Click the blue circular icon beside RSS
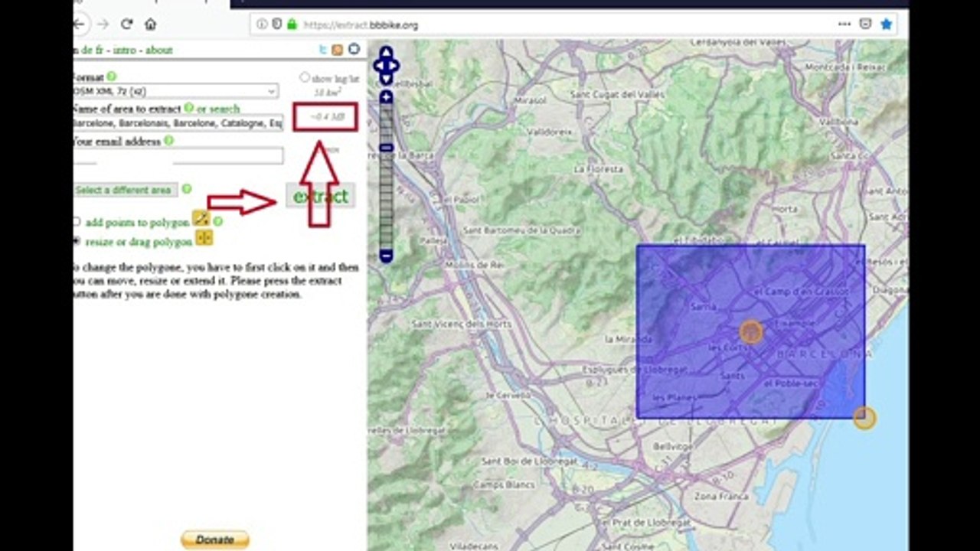The width and height of the screenshot is (980, 551). point(354,49)
